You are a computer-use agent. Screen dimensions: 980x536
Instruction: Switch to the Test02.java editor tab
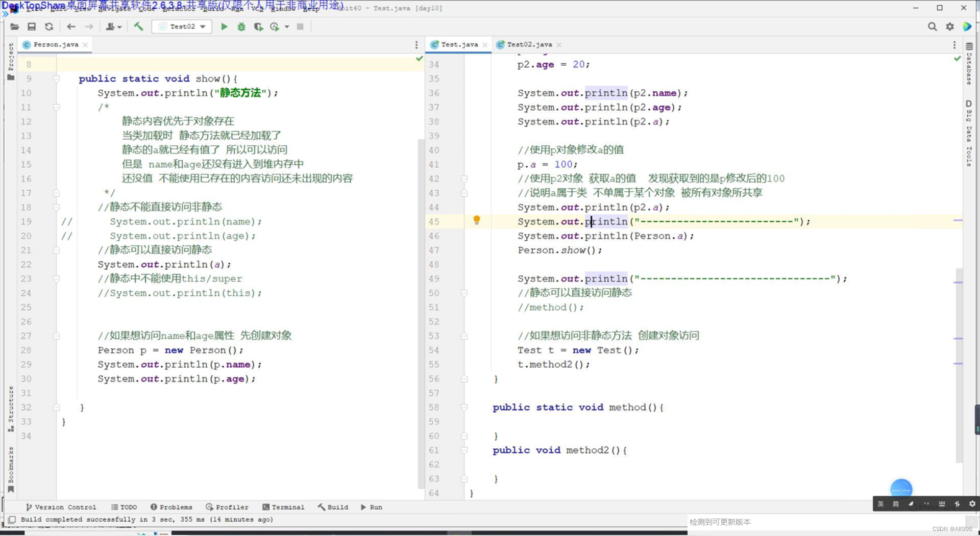pyautogui.click(x=528, y=45)
